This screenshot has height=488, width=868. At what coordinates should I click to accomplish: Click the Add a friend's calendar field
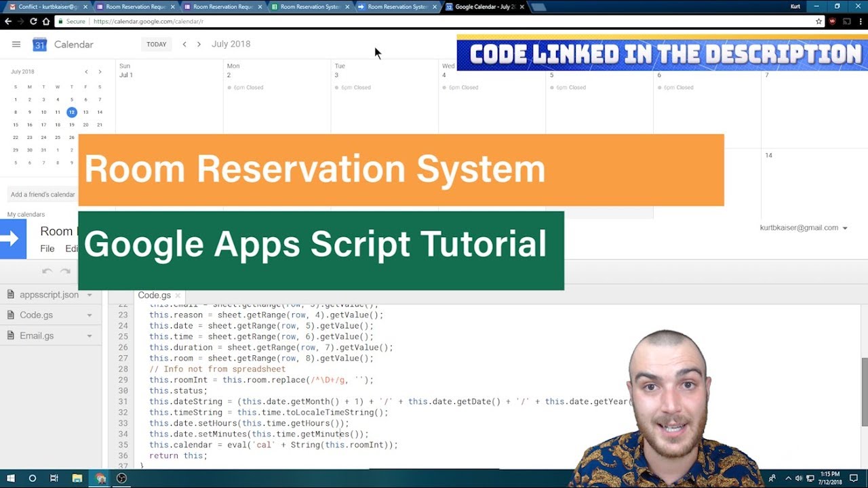[43, 195]
